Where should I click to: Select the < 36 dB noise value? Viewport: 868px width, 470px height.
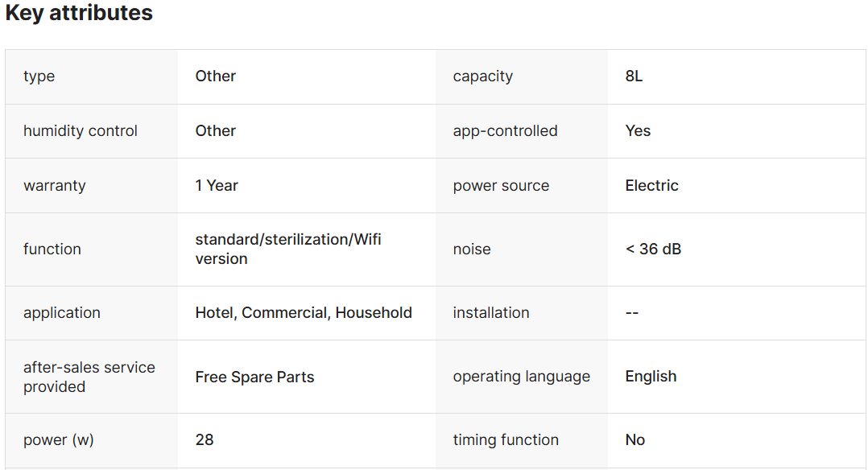(653, 249)
